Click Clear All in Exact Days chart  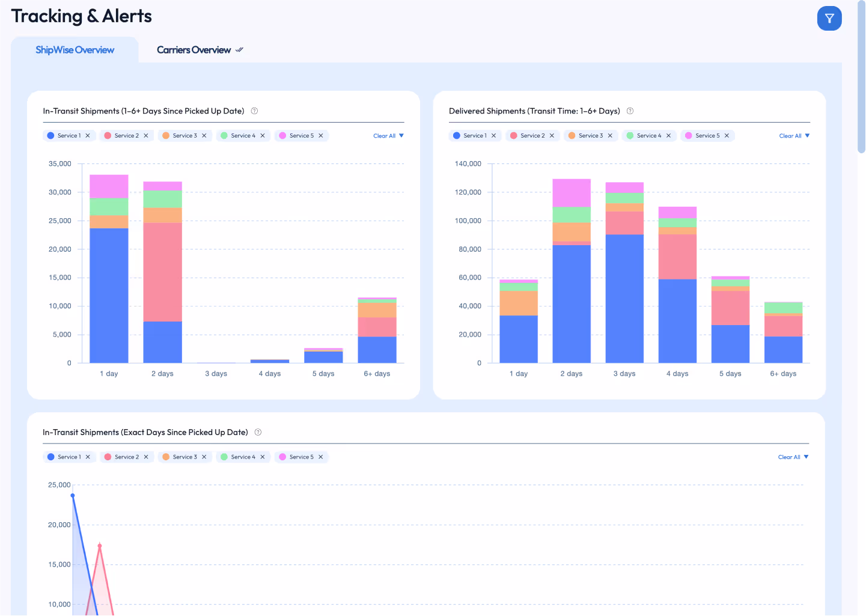(789, 457)
